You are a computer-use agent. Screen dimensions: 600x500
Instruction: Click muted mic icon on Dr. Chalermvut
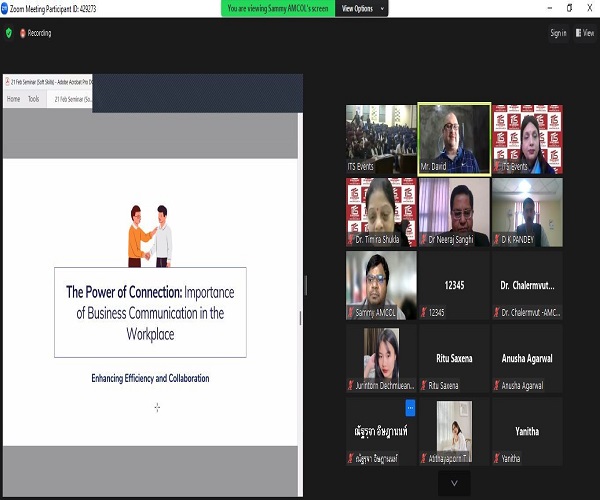tap(496, 313)
